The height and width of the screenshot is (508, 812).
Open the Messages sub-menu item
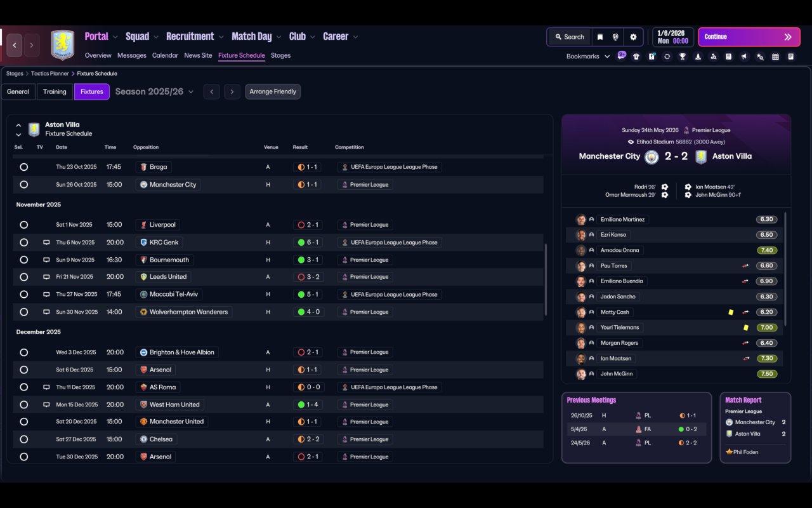coord(132,55)
